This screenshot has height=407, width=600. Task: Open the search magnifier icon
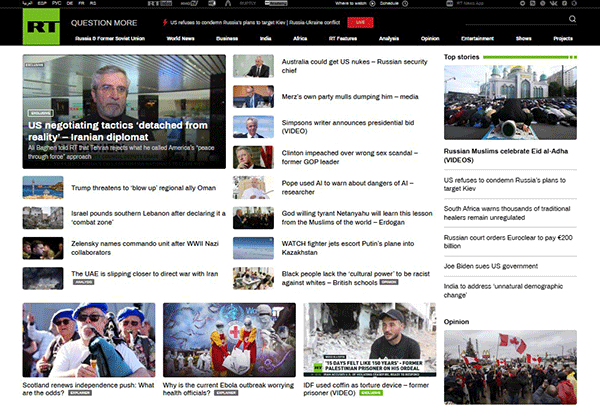click(572, 19)
